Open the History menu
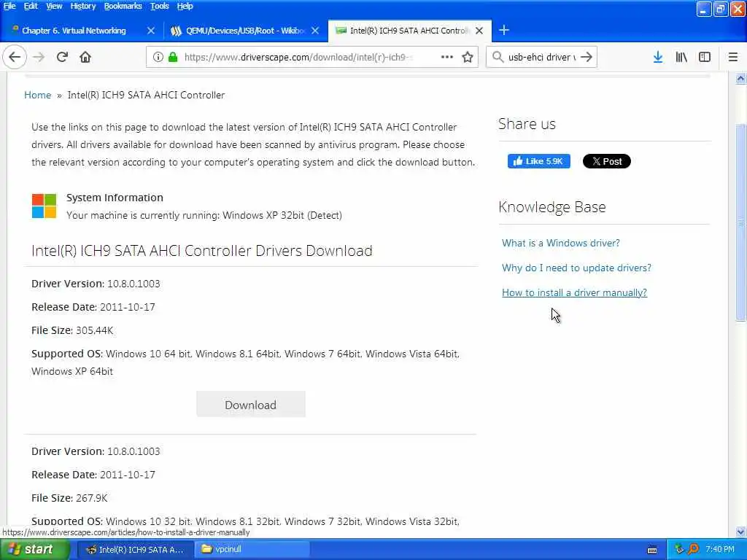 click(83, 6)
